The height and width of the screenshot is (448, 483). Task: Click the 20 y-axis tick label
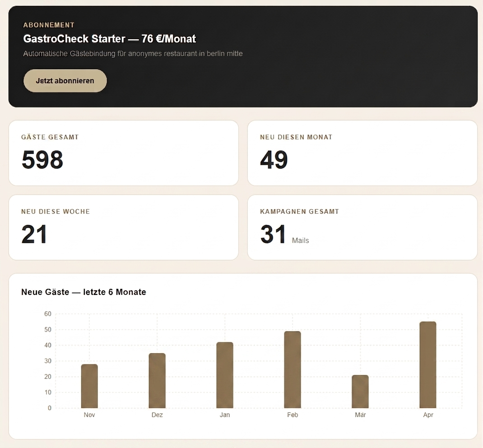[x=48, y=377]
